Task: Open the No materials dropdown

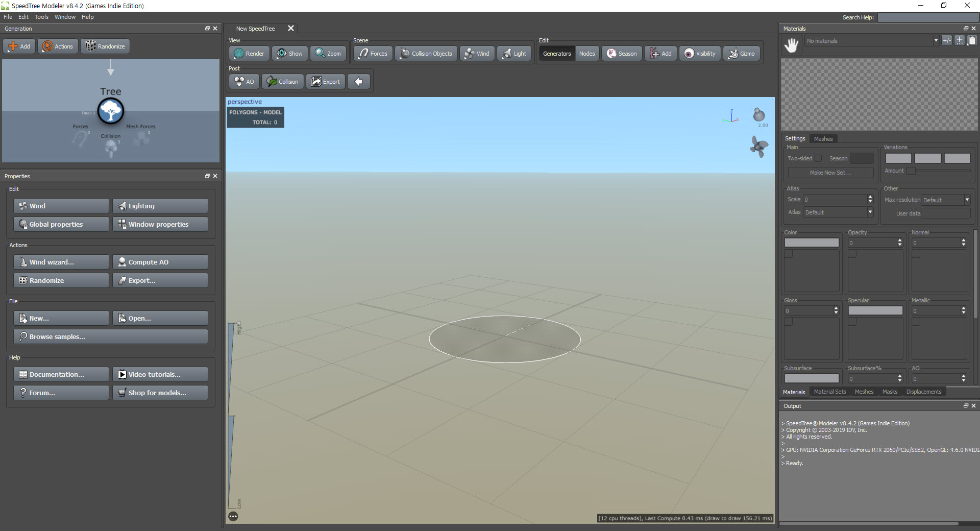Action: click(x=872, y=41)
